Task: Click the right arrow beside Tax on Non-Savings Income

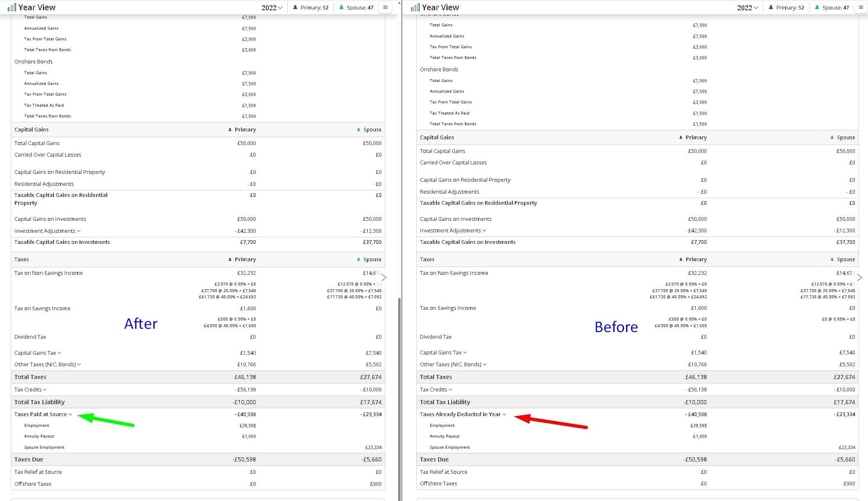Action: click(384, 277)
